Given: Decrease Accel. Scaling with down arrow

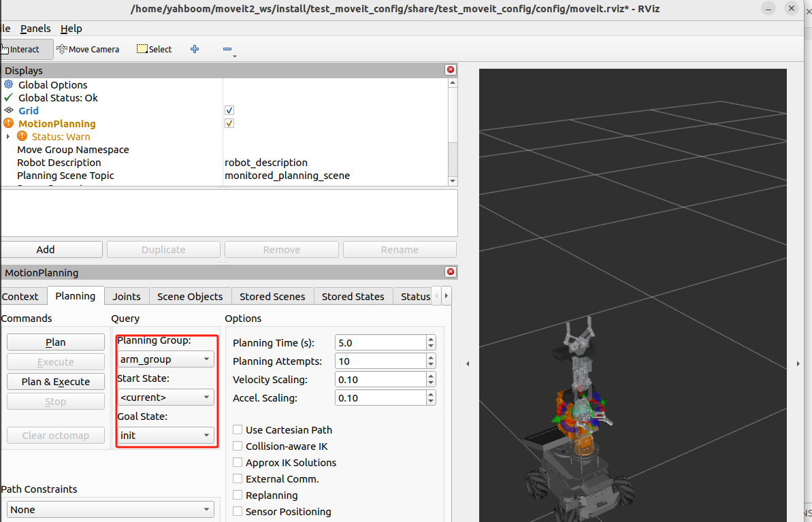Looking at the screenshot, I should pos(431,402).
